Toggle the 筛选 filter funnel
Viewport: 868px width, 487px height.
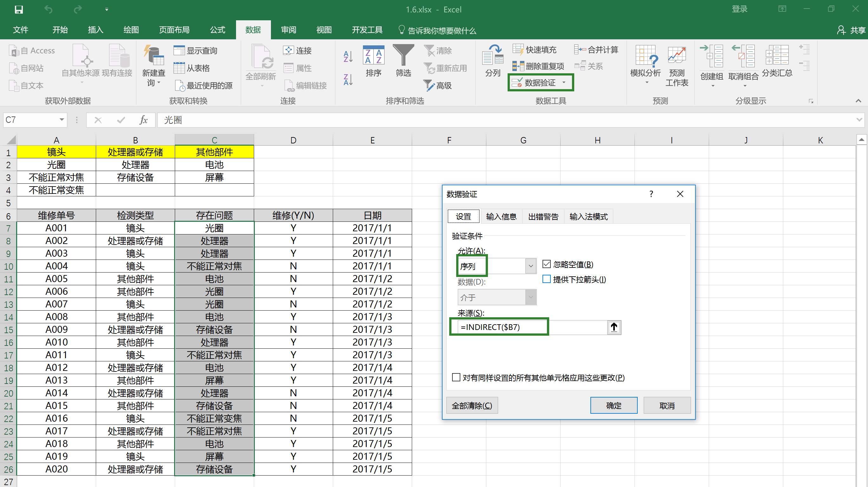pos(403,61)
